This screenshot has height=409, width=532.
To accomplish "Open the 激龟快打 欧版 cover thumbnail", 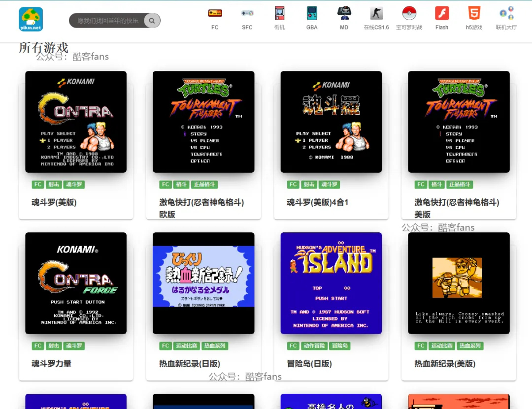I will 203,122.
